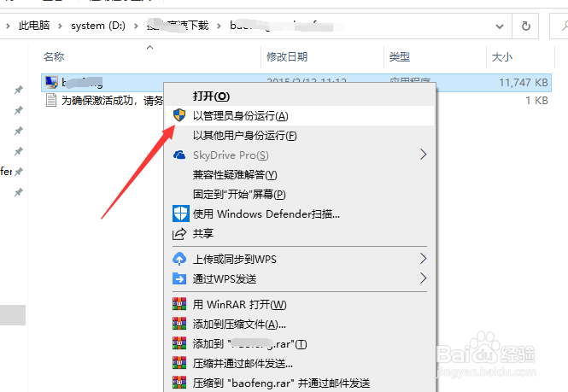Choose 固定到"开始"屏幕(P) option
Image resolution: width=568 pixels, height=392 pixels.
(239, 194)
